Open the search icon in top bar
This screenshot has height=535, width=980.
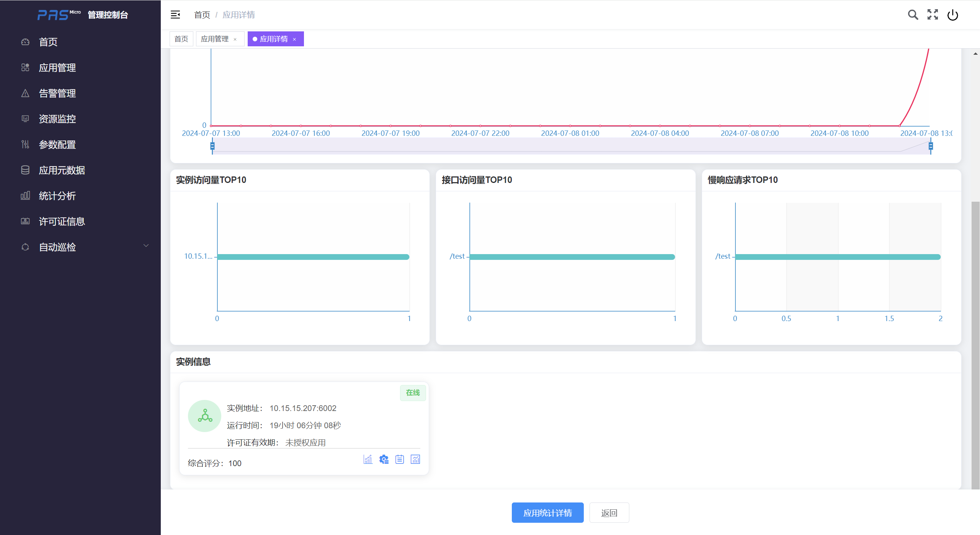913,15
